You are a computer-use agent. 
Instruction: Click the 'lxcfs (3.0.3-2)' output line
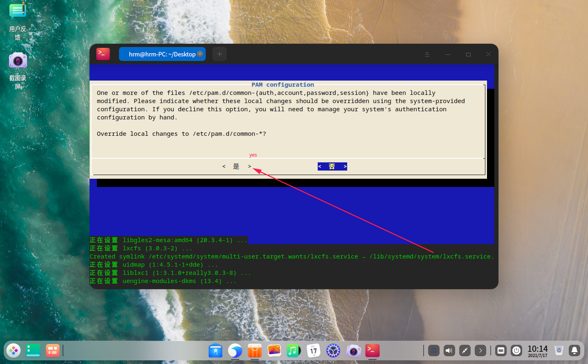(141, 248)
